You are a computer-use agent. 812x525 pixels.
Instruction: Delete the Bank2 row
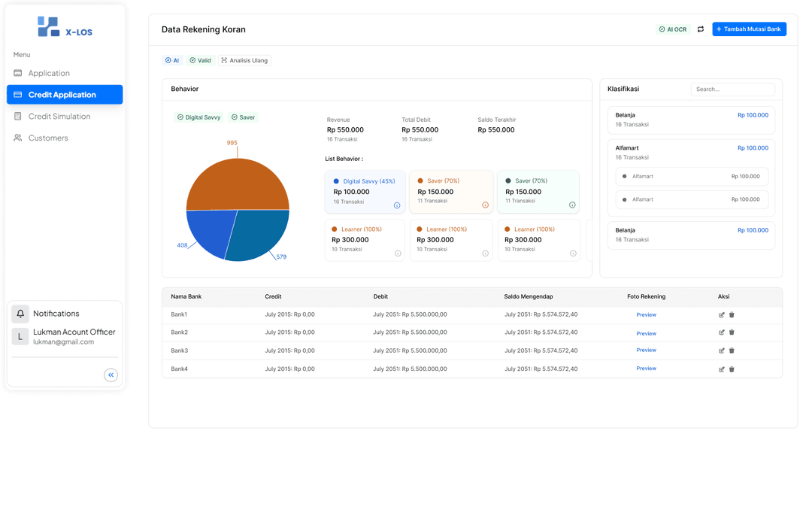732,332
